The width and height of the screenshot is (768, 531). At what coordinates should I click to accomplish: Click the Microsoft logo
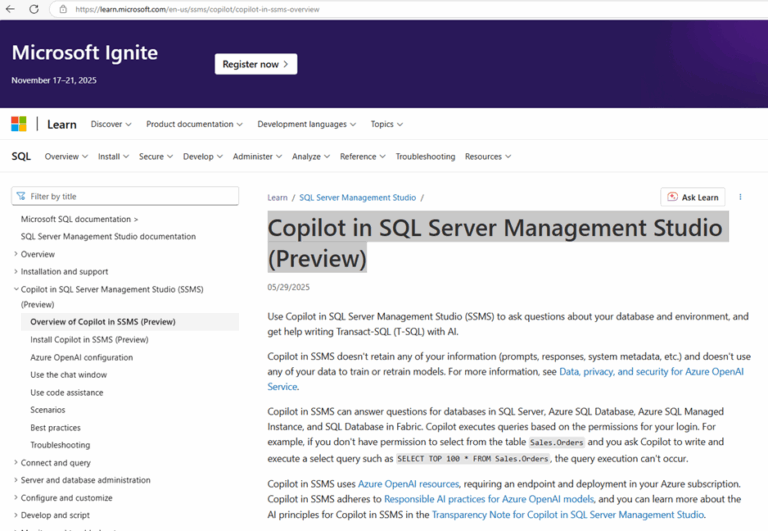[x=19, y=124]
